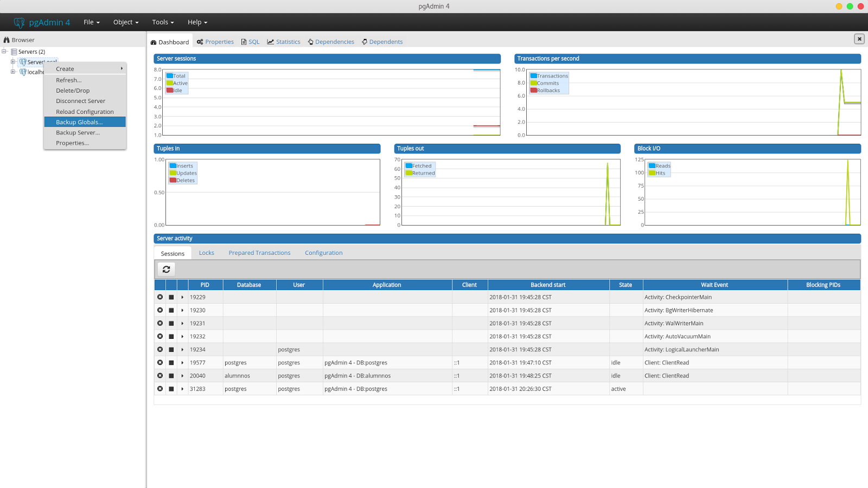Click the pgAdmin 4 elephant logo

click(20, 22)
